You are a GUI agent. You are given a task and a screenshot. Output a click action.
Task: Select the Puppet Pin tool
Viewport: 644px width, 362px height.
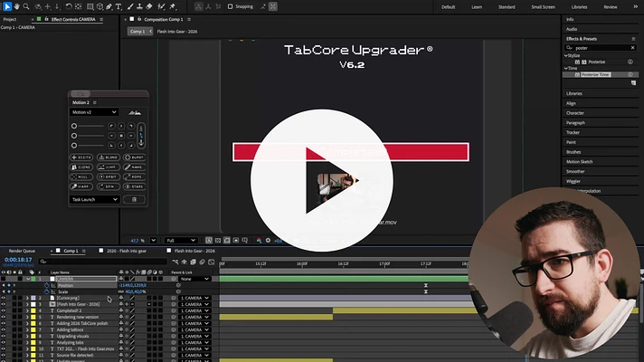click(x=173, y=6)
